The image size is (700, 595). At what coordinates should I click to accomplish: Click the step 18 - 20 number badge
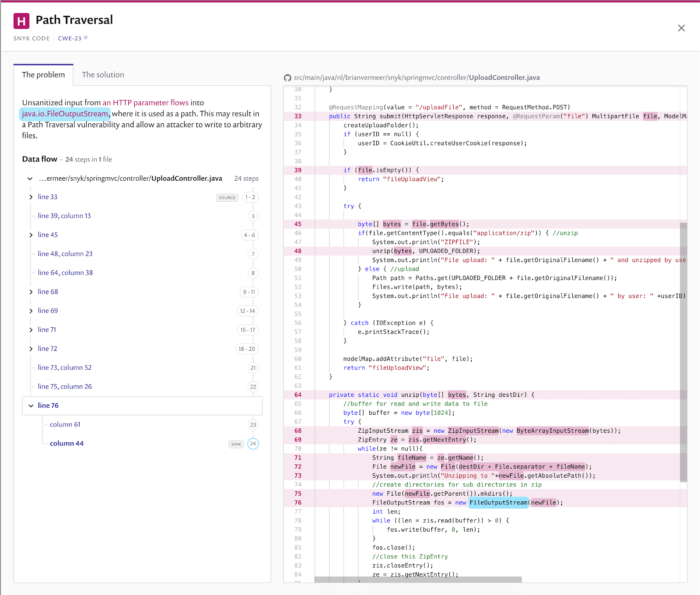(x=247, y=349)
